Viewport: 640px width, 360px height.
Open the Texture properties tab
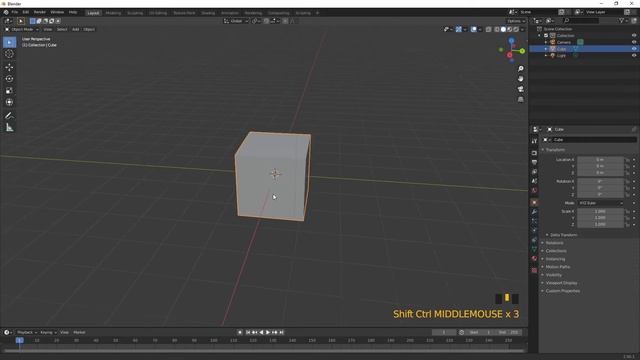[x=534, y=270]
